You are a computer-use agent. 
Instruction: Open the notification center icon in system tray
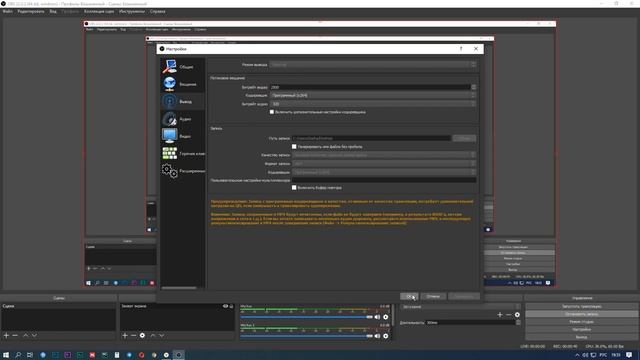(x=629, y=355)
